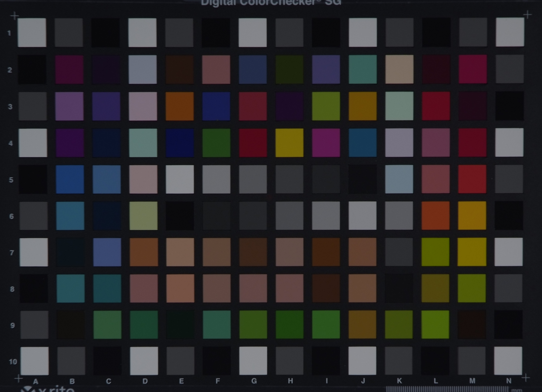
Task: Choose the blue patch at B5
Action: pos(70,179)
